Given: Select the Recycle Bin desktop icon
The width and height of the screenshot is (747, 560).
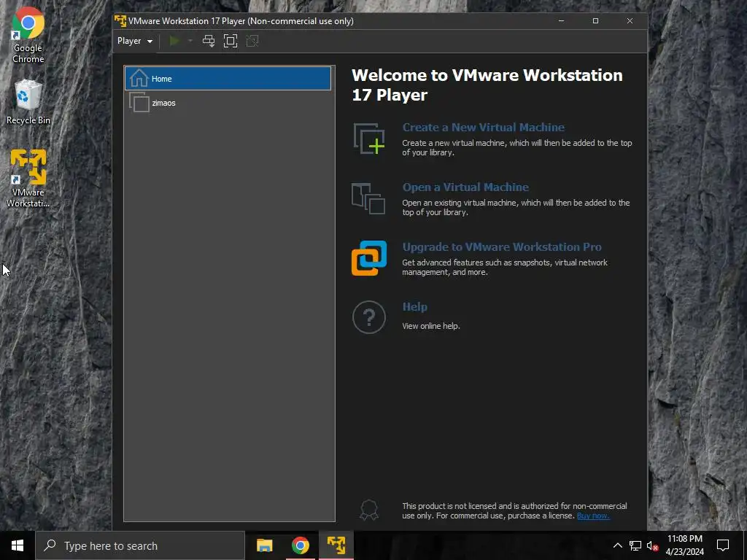Looking at the screenshot, I should (x=28, y=102).
